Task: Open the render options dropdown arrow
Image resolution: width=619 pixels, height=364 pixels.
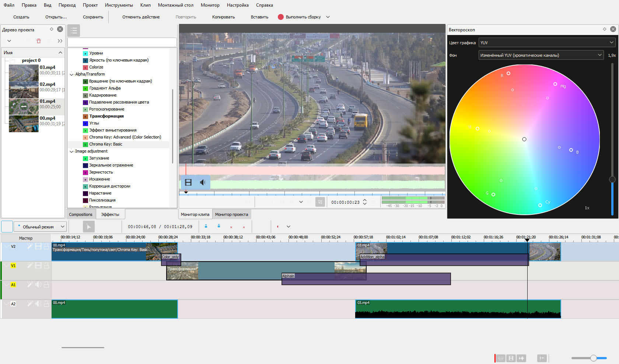Action: click(328, 17)
